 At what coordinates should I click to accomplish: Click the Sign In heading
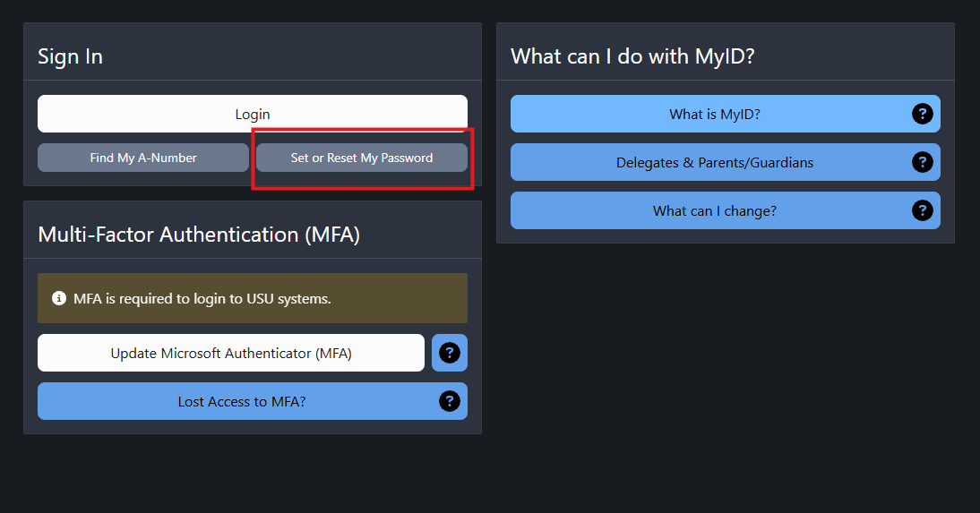coord(70,57)
